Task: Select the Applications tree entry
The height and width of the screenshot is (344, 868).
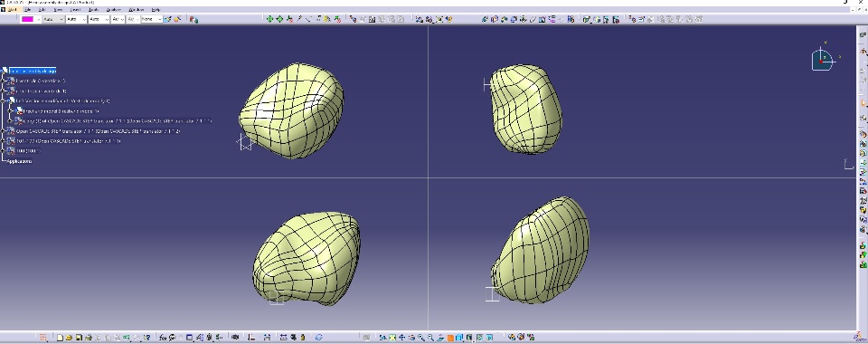Action: (19, 161)
